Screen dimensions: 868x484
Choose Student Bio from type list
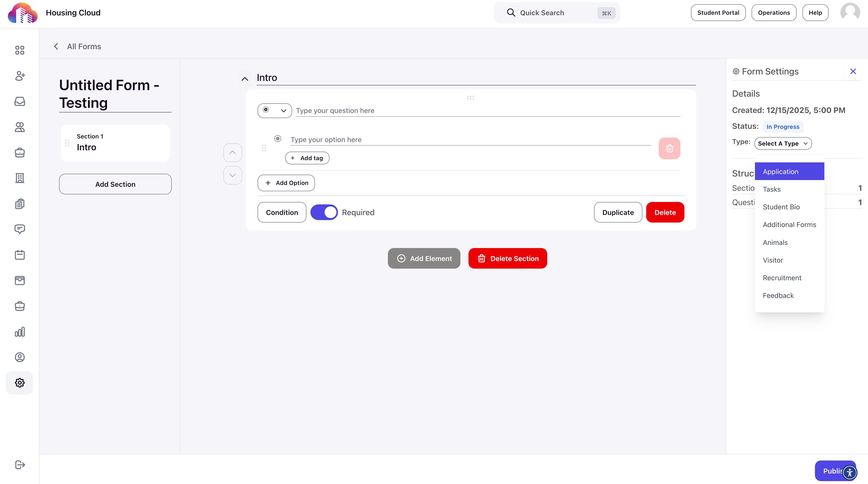tap(781, 207)
